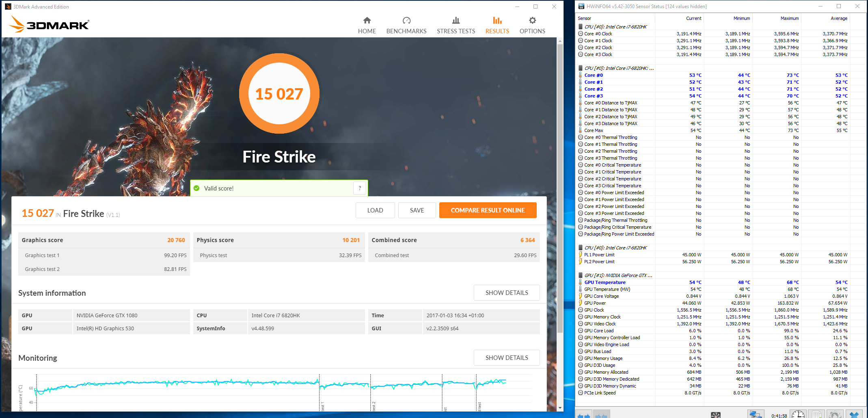Select the PL1 Power Limit row
The image size is (868, 418).
[x=713, y=255]
